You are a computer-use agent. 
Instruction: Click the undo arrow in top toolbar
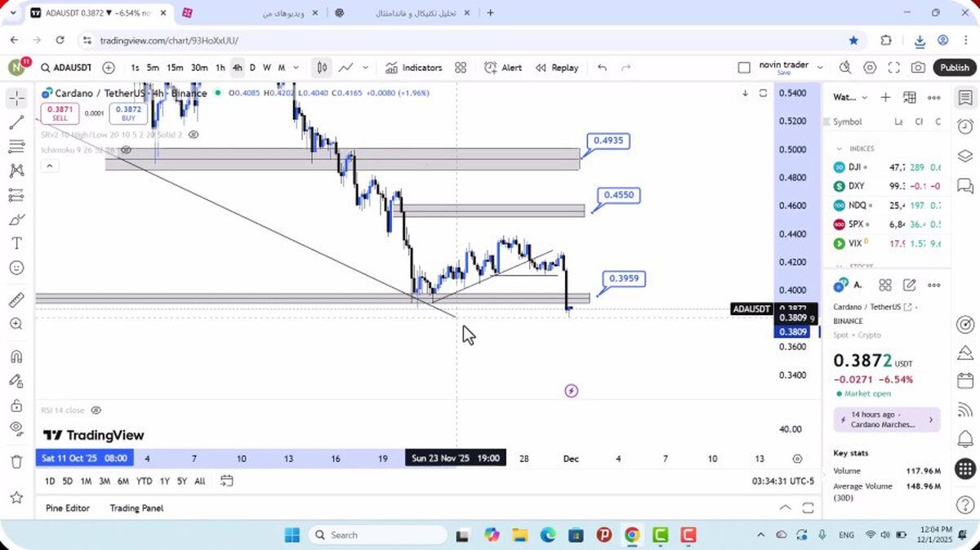[602, 68]
